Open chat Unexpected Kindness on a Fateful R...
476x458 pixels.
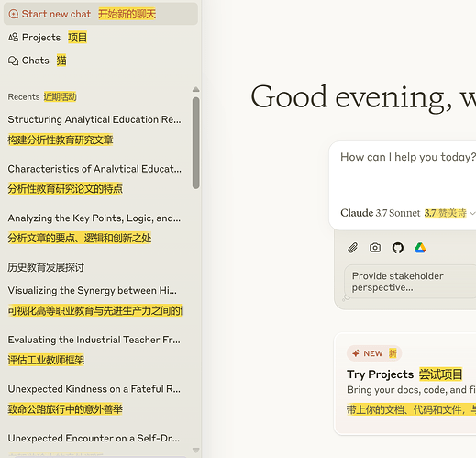pyautogui.click(x=94, y=389)
